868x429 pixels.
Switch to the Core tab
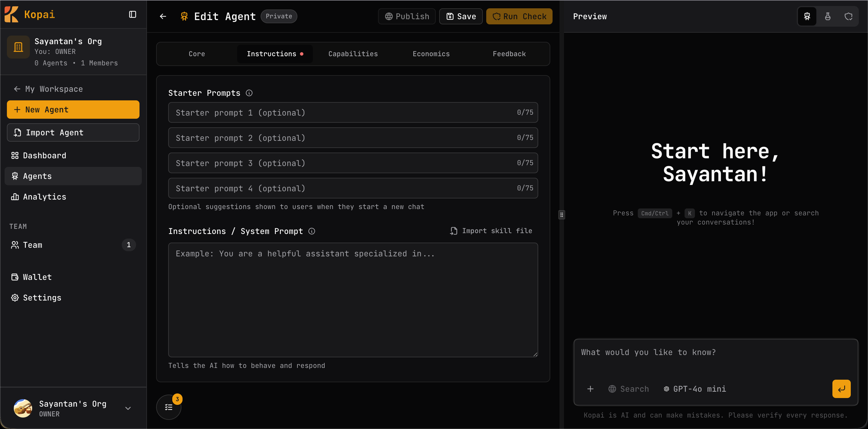click(x=197, y=54)
